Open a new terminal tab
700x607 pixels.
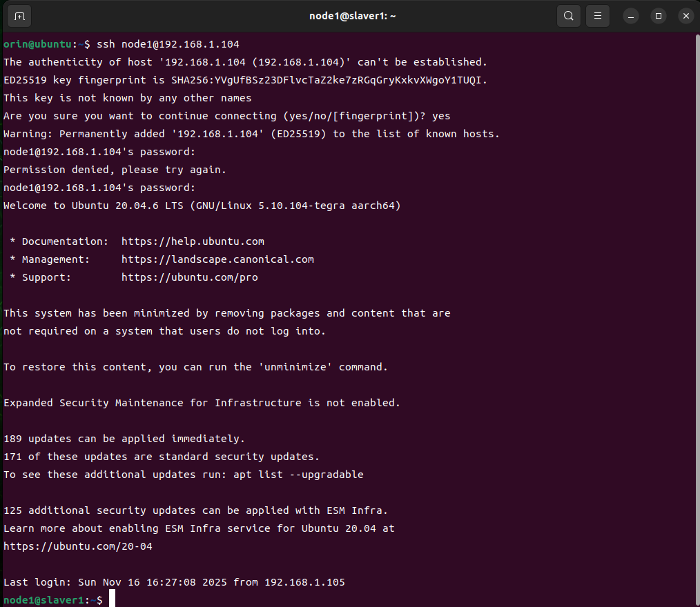pos(19,16)
